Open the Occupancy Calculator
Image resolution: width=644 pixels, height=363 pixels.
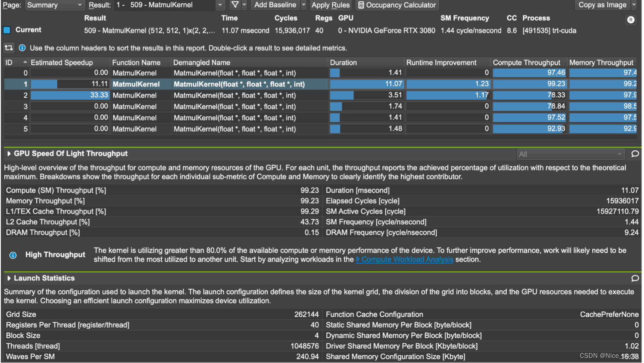[x=397, y=5]
